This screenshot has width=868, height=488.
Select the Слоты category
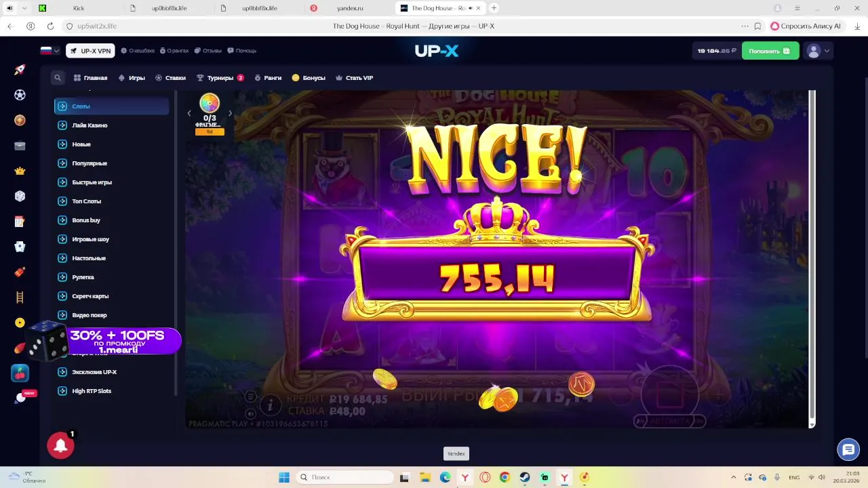pos(112,106)
